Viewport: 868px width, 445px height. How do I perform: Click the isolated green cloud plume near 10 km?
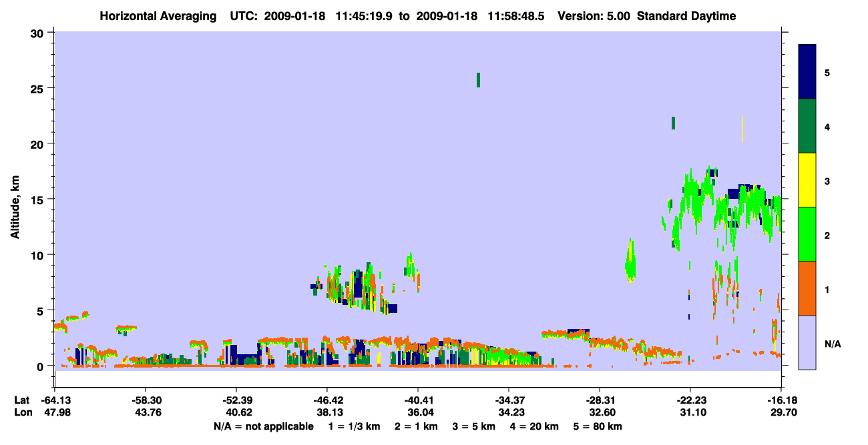(630, 261)
